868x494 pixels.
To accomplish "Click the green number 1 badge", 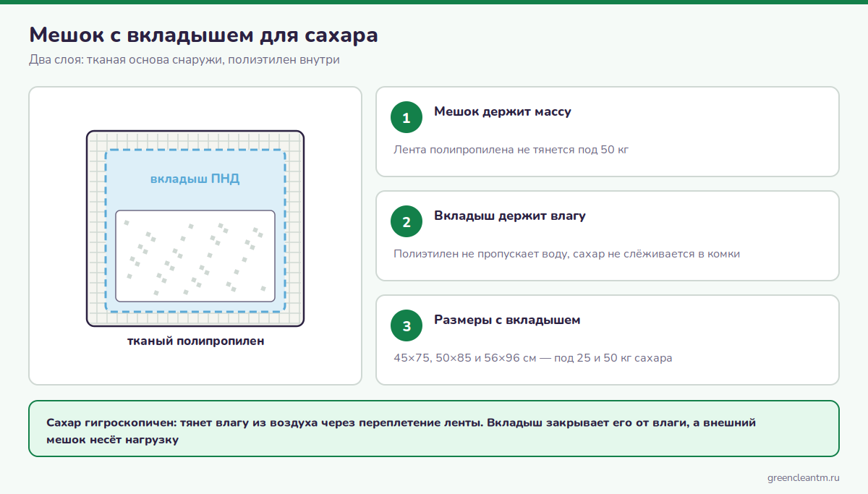I will [x=407, y=117].
